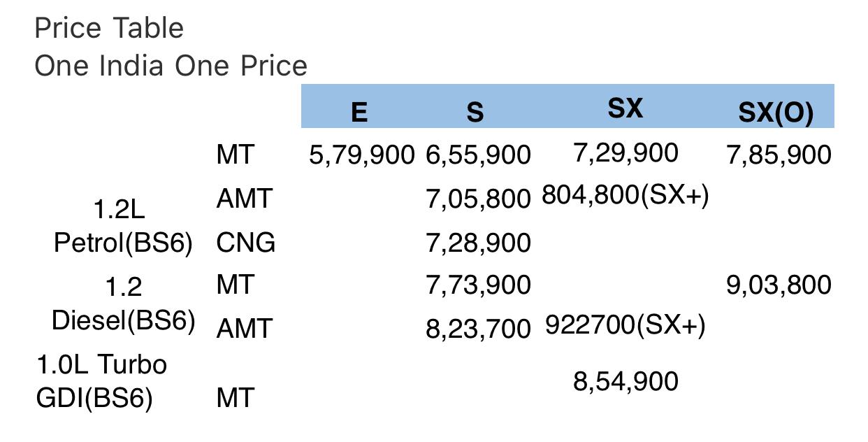The image size is (868, 442).
Task: Select the 7,28,900 CNG price
Action: (478, 243)
